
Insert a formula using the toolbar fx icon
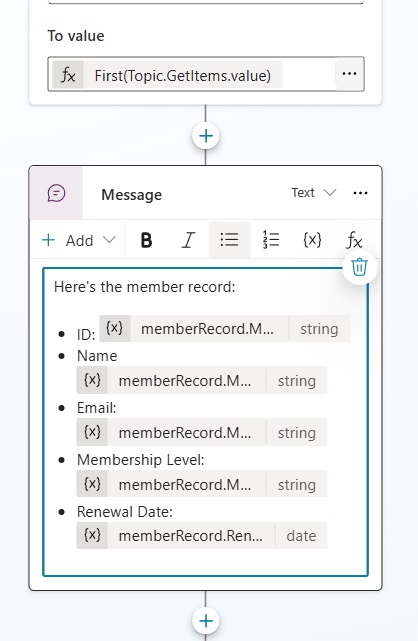(354, 240)
